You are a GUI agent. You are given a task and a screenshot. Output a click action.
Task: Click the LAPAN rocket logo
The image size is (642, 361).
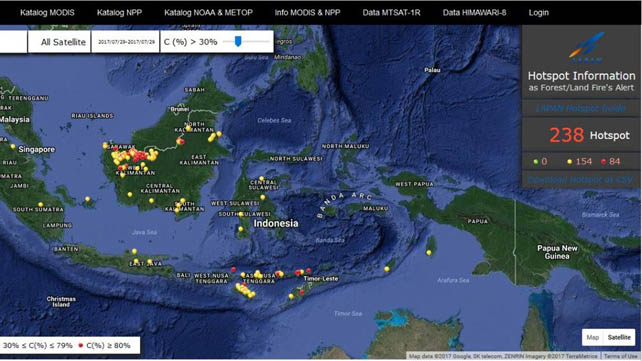point(587,47)
